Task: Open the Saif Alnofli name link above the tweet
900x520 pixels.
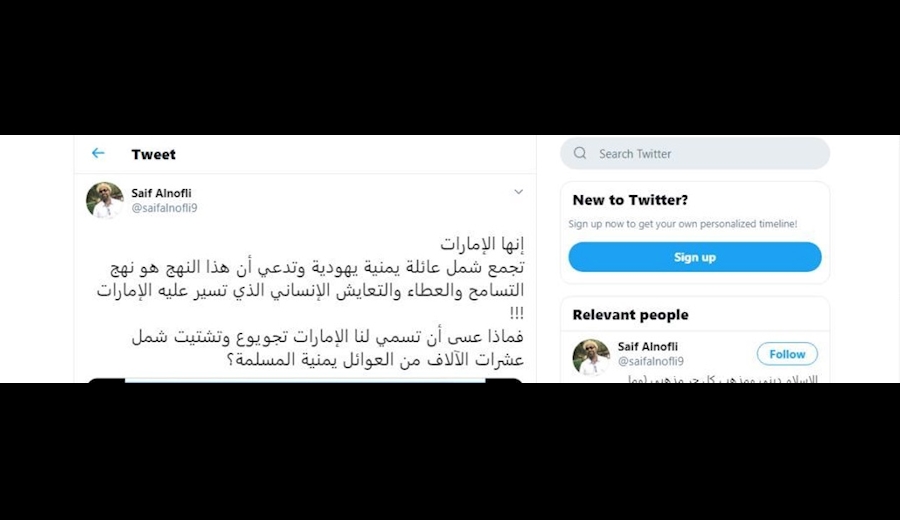Action: 161,193
